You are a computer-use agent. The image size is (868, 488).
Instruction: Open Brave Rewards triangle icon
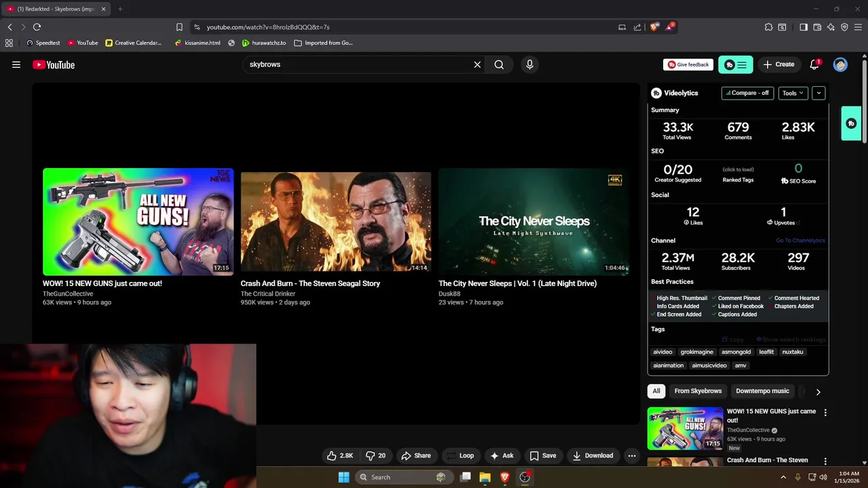click(x=670, y=27)
